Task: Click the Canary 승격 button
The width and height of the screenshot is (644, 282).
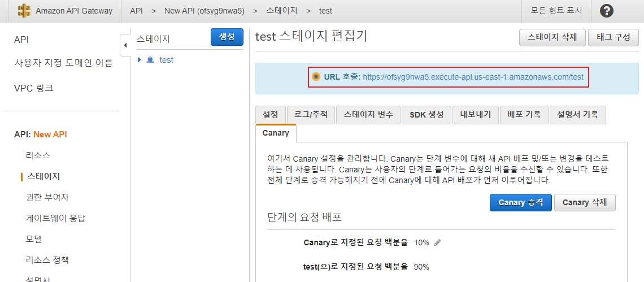Action: click(520, 203)
